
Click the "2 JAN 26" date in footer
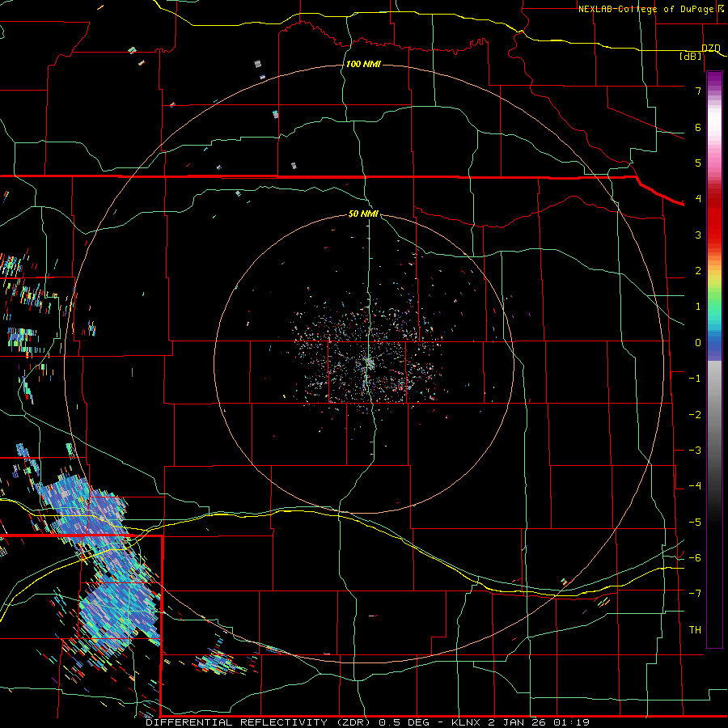(516, 722)
